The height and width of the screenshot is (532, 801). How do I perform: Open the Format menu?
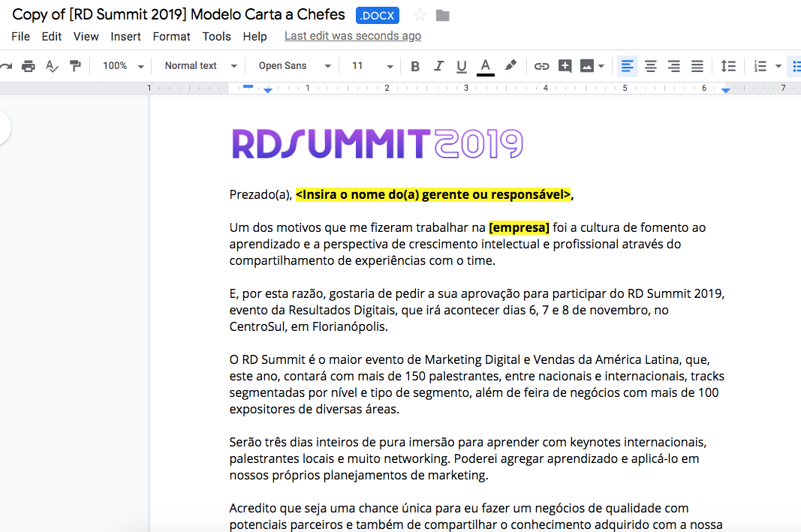coord(172,36)
